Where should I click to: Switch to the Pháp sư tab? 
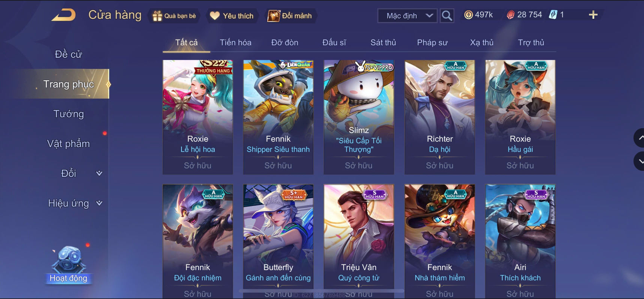(x=432, y=42)
